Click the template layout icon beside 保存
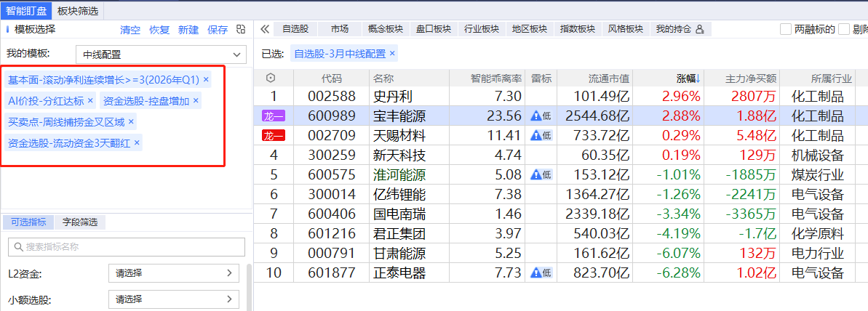This screenshot has height=311, width=868. click(x=242, y=30)
